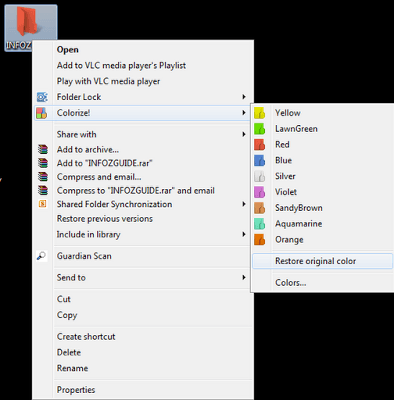The height and width of the screenshot is (400, 394).
Task: Expand the Share with submenu arrow
Action: click(x=244, y=134)
